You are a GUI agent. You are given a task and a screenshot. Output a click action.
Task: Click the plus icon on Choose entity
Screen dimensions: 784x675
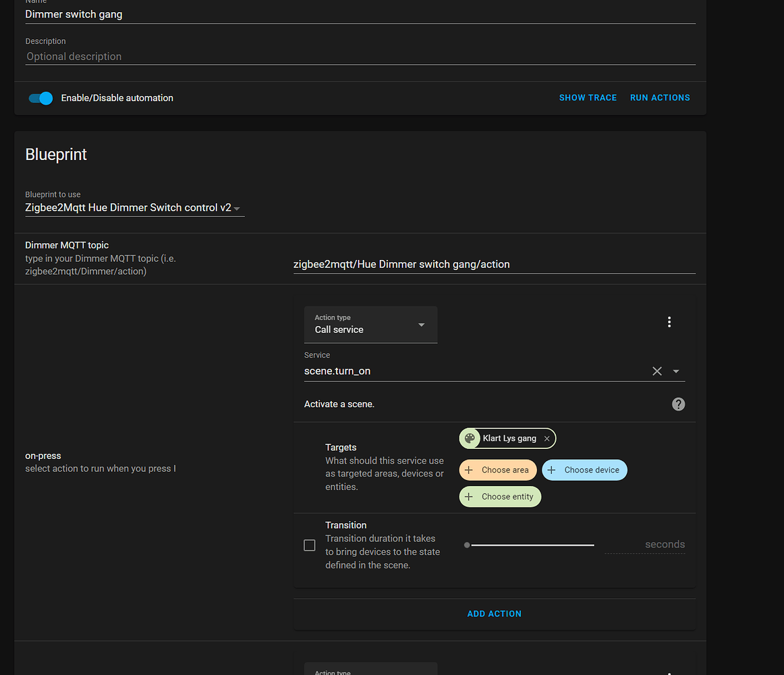470,496
